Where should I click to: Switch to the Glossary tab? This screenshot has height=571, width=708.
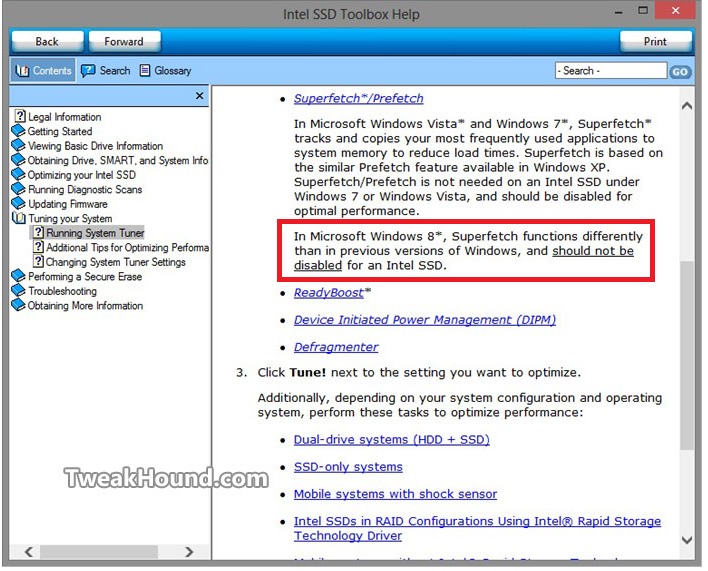[x=166, y=70]
